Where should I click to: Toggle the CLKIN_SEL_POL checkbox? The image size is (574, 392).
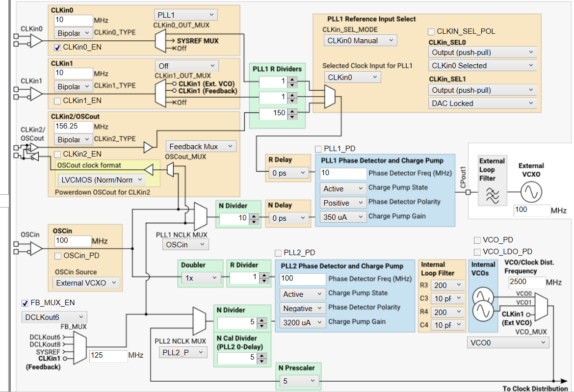click(431, 31)
